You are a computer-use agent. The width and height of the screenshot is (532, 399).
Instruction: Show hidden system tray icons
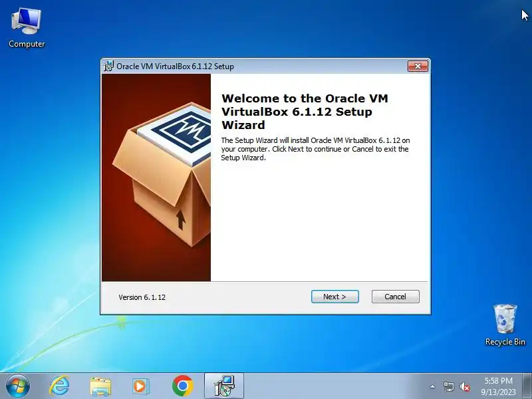(x=433, y=386)
